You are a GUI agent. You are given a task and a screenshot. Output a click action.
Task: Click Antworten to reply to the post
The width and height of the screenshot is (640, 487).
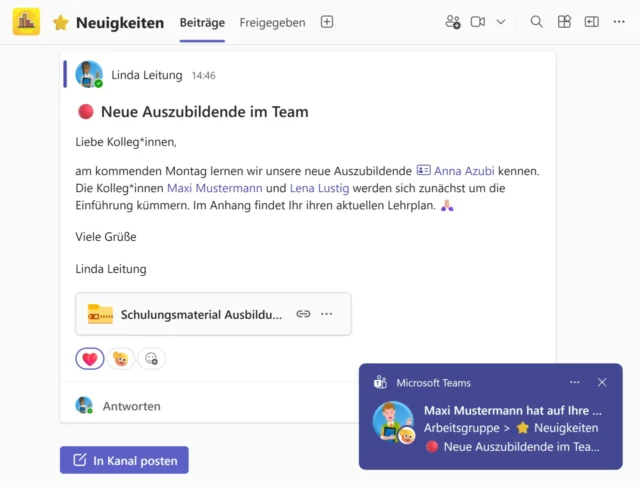(131, 406)
